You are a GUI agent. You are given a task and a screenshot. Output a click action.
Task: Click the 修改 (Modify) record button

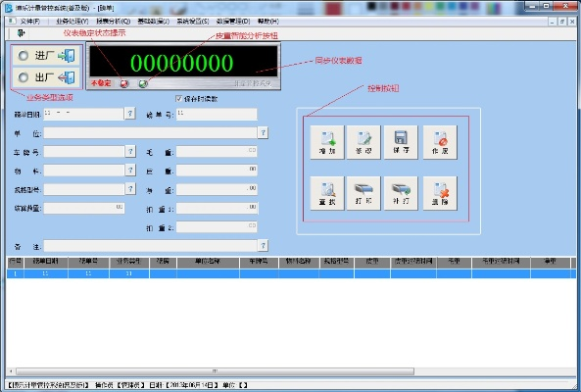pos(363,142)
